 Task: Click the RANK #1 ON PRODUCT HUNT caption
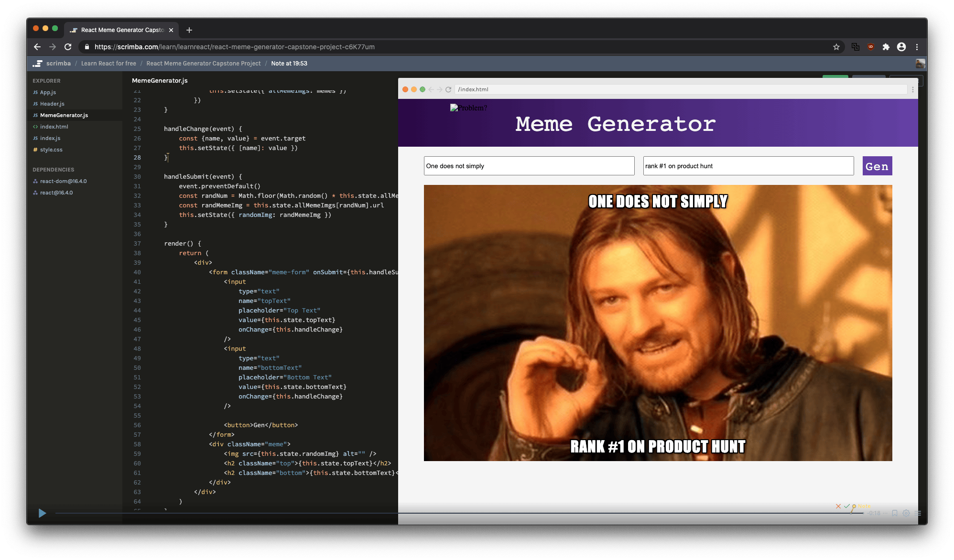(x=658, y=446)
